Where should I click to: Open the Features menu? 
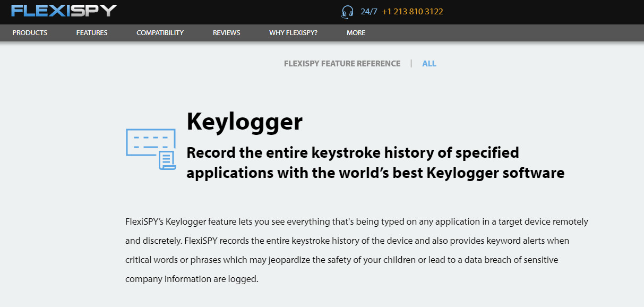[92, 32]
